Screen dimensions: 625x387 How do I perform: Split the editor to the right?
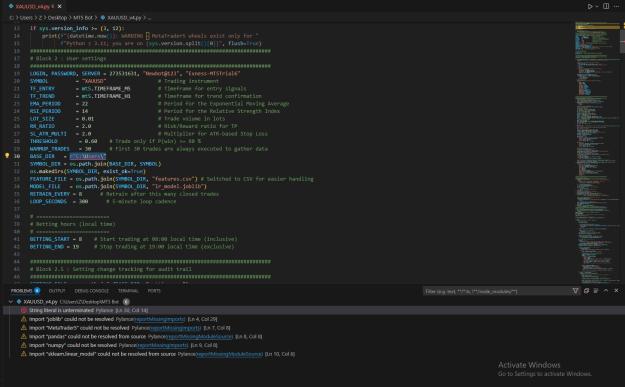tap(606, 6)
